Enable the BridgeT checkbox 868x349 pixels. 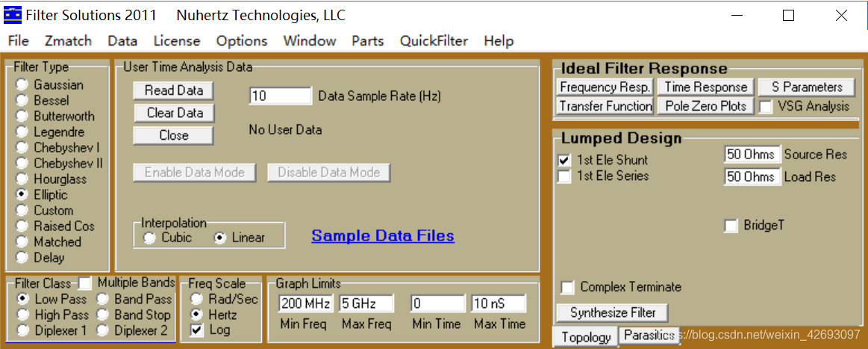point(731,226)
